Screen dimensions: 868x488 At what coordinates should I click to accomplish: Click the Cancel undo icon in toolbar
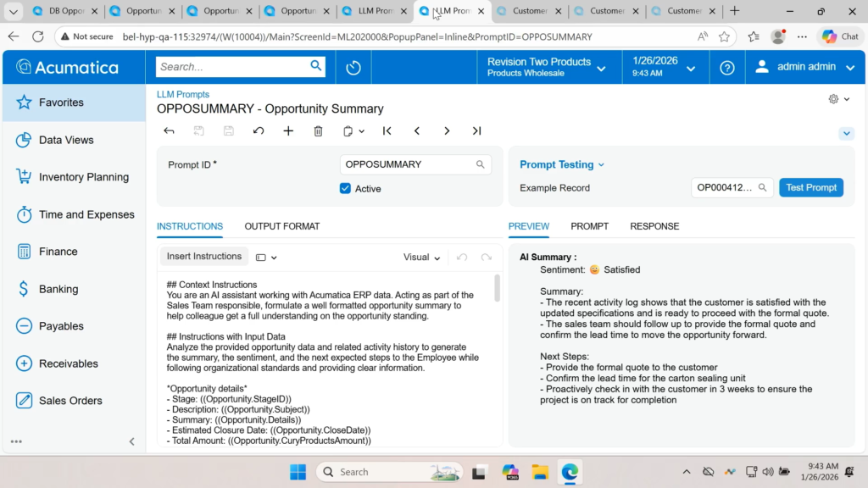(x=259, y=131)
